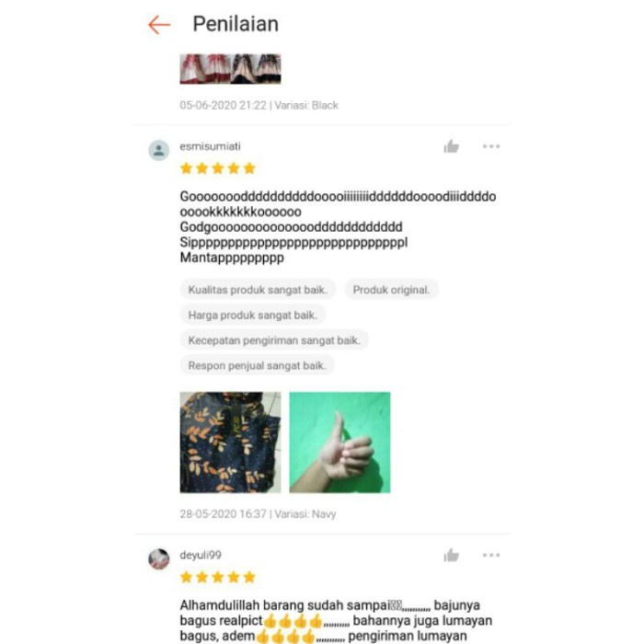This screenshot has height=644, width=644.
Task: Select the 'Respon penjual sangat baik.' tag
Action: [x=257, y=365]
